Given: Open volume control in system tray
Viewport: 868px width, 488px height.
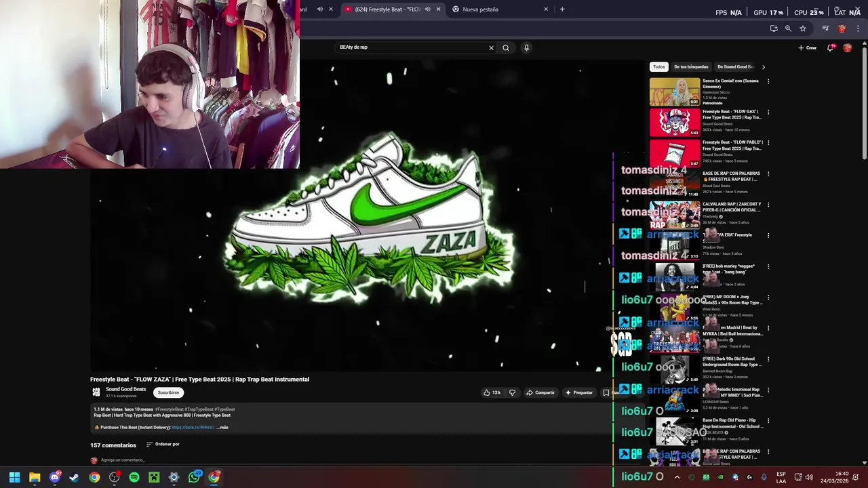Looking at the screenshot, I should (809, 477).
